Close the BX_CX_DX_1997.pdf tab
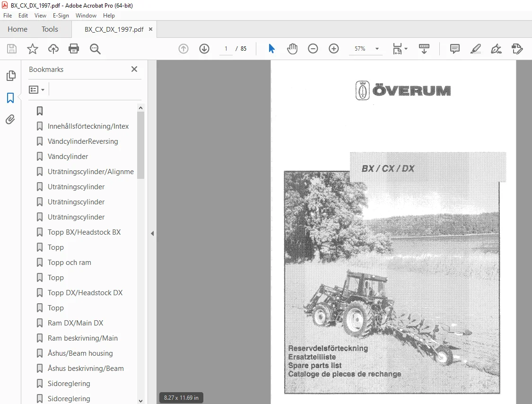 (x=151, y=29)
